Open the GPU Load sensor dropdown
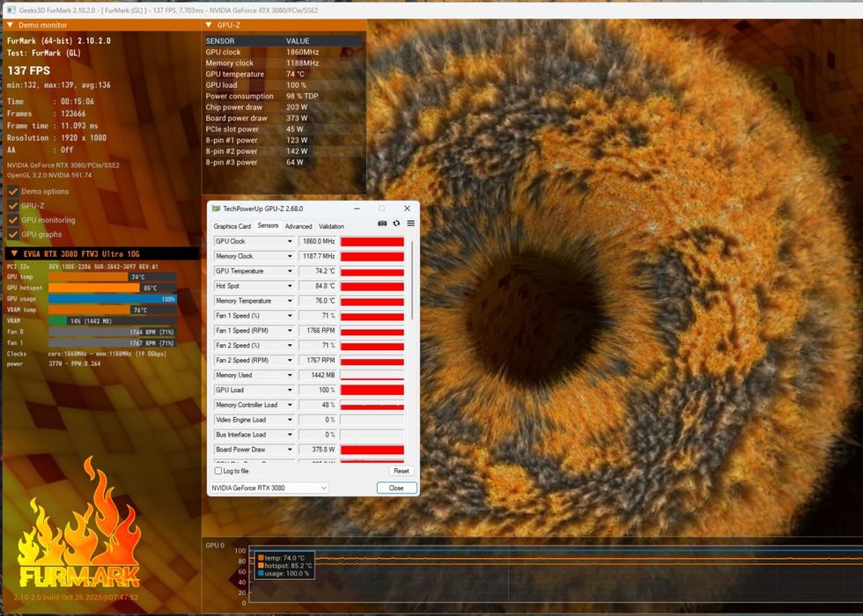This screenshot has width=863, height=616. 290,390
